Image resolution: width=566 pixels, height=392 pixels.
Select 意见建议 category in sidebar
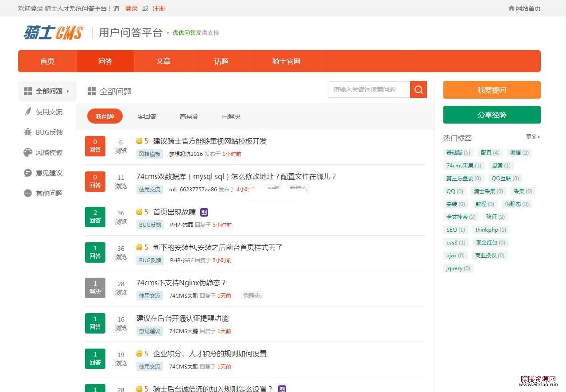point(49,173)
